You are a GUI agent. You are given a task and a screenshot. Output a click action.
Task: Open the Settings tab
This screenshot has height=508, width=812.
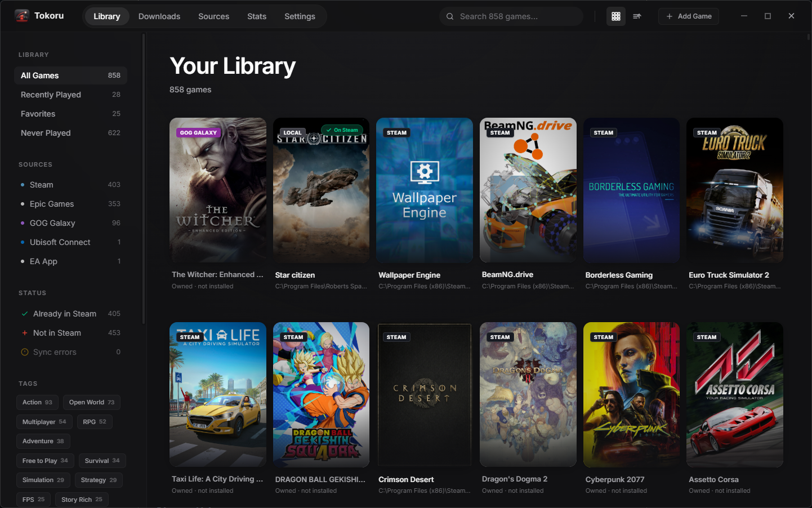coord(300,16)
